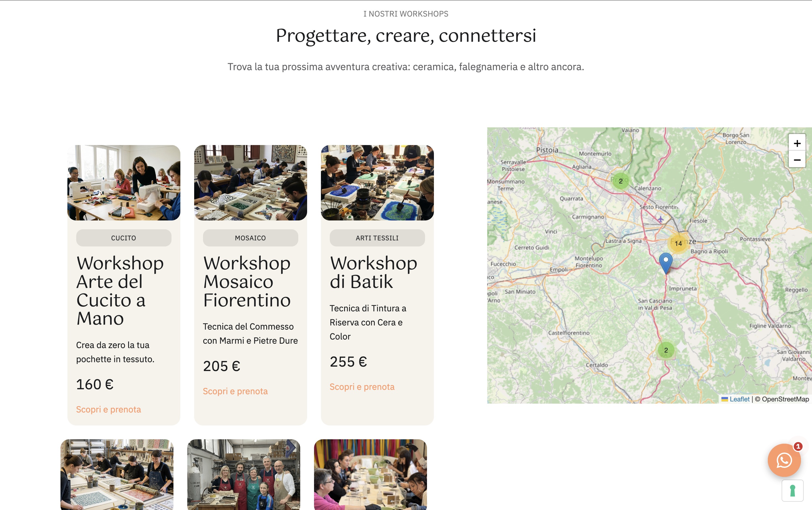Expand the cluster of 2 near Prato
Screen dimensions: 812x510
point(621,181)
